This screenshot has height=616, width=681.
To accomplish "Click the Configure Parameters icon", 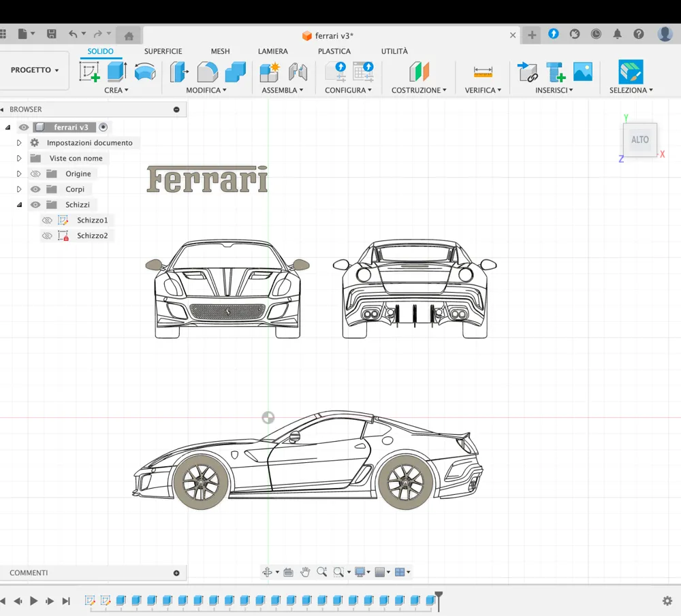I will (336, 71).
